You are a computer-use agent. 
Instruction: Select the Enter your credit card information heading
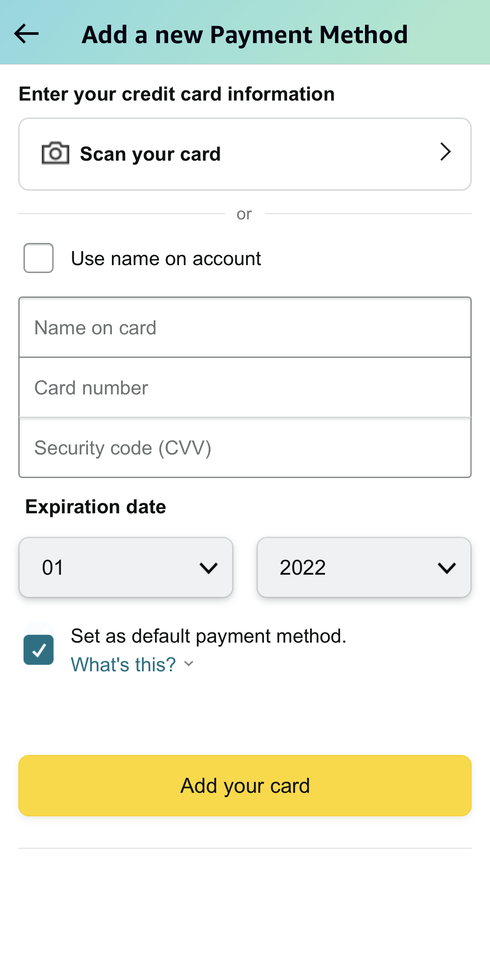click(176, 94)
